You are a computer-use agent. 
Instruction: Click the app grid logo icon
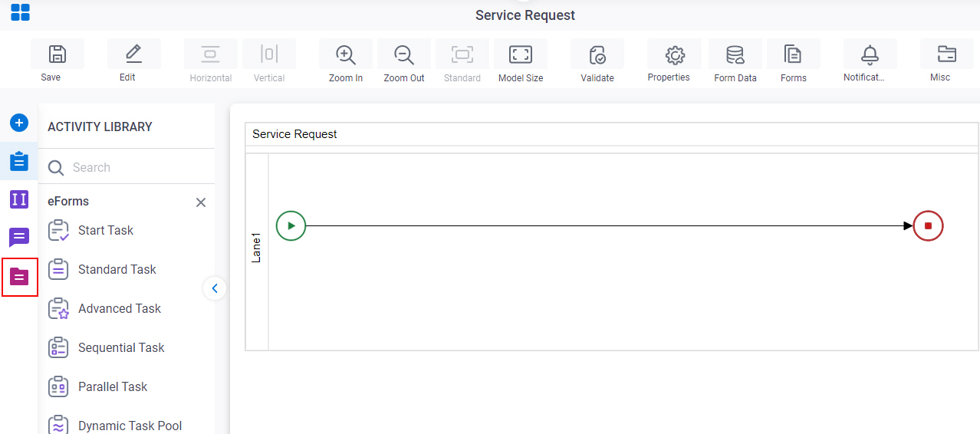click(x=20, y=12)
